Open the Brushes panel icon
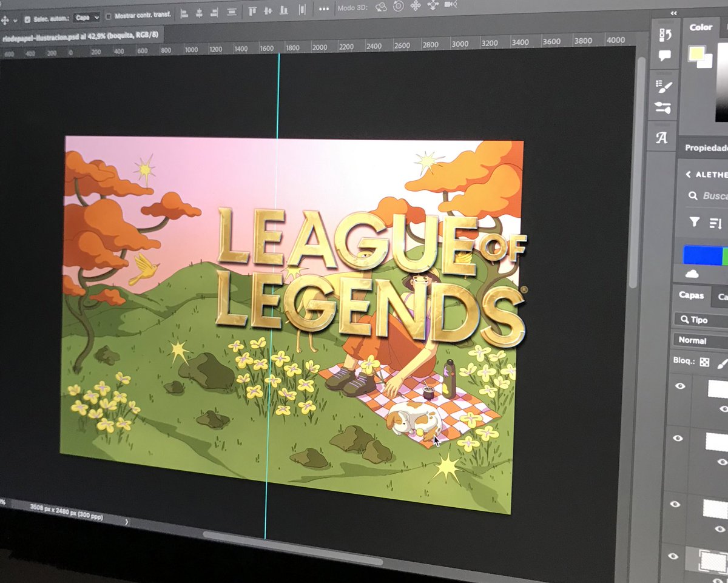 click(x=663, y=108)
